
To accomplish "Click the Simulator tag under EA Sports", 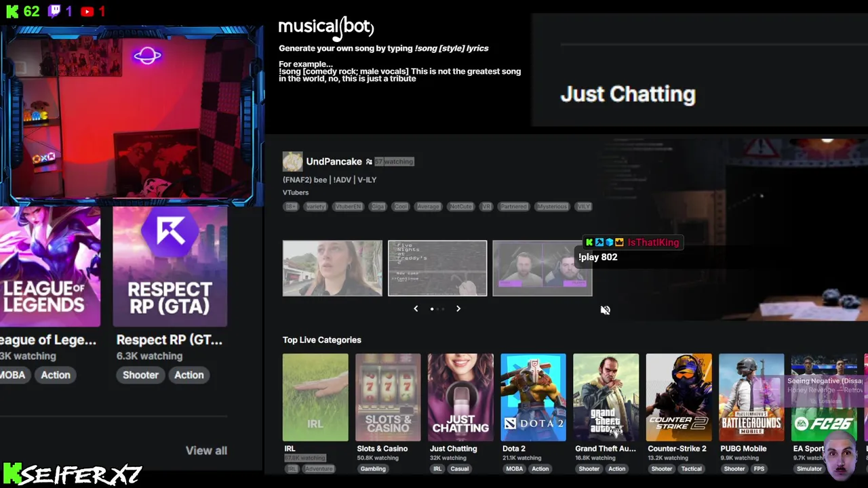I will pyautogui.click(x=809, y=469).
